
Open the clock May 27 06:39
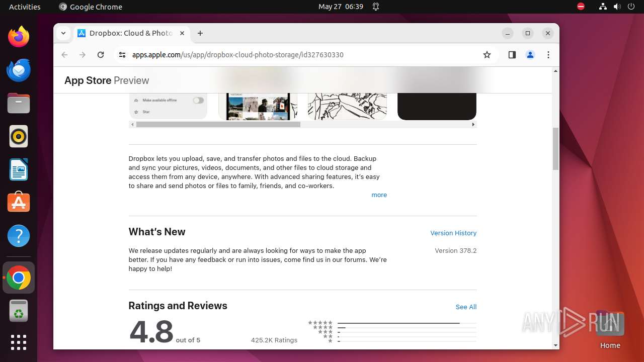341,7
